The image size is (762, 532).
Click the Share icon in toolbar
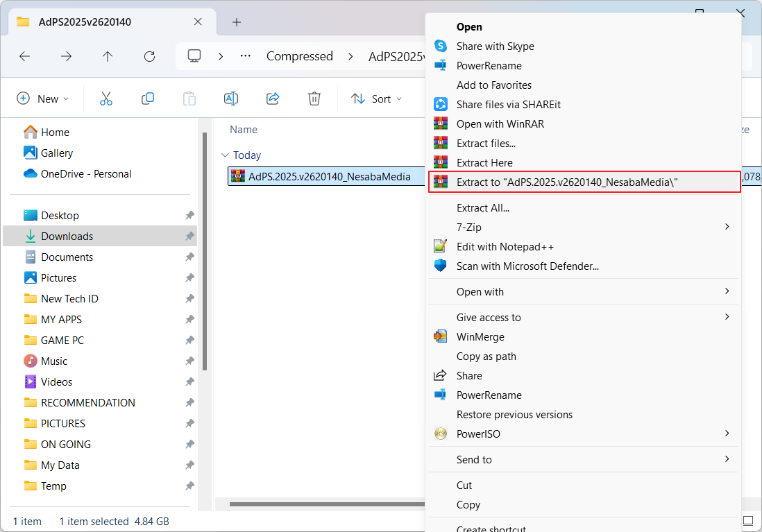273,98
